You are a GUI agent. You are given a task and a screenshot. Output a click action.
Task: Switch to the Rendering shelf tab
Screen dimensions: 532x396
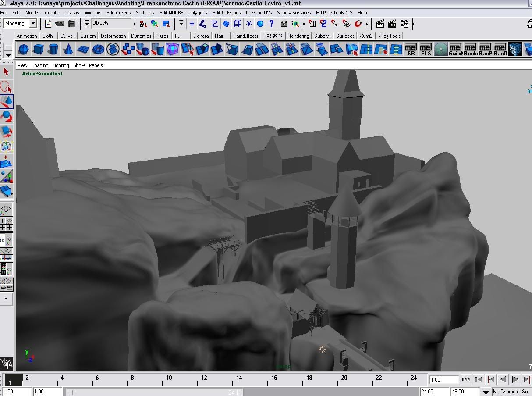point(298,36)
